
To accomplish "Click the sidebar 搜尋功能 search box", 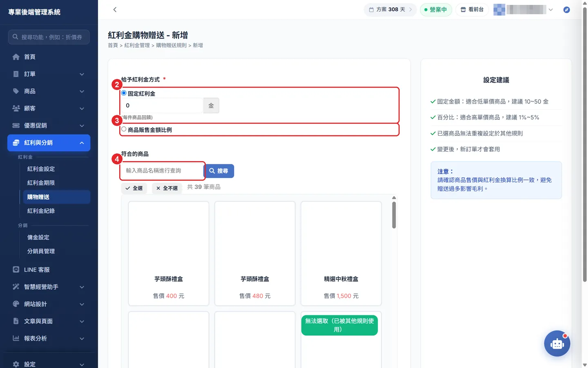I will pos(49,37).
